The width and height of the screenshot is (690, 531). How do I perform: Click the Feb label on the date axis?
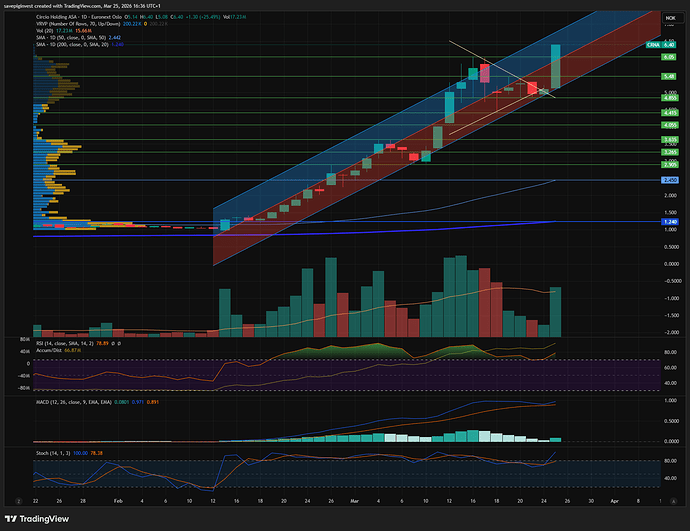click(x=118, y=499)
